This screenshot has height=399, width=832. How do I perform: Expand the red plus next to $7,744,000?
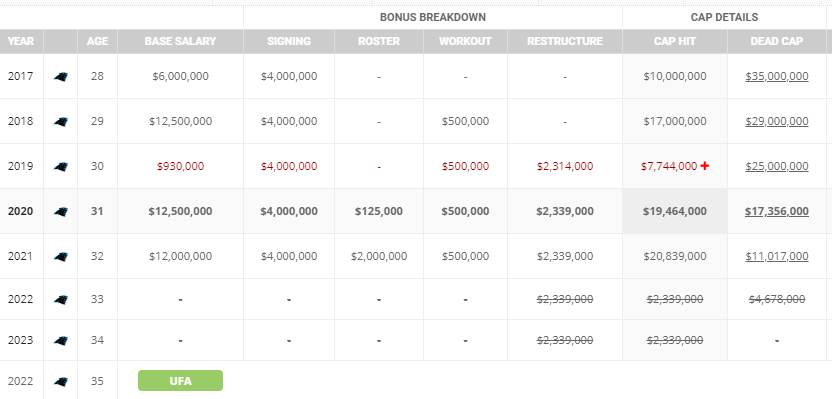[705, 166]
